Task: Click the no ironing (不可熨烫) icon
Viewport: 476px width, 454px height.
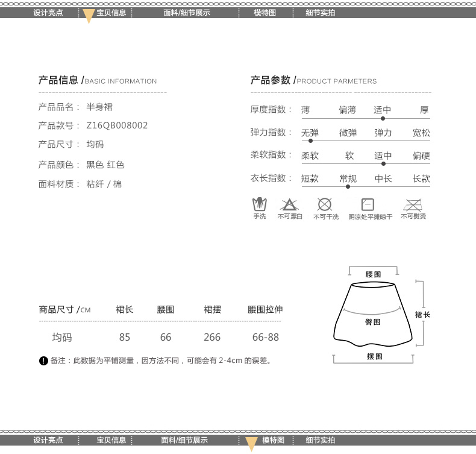Action: (413, 205)
